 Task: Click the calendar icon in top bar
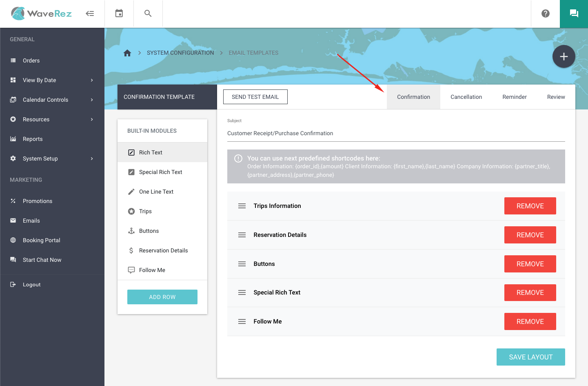pos(119,13)
